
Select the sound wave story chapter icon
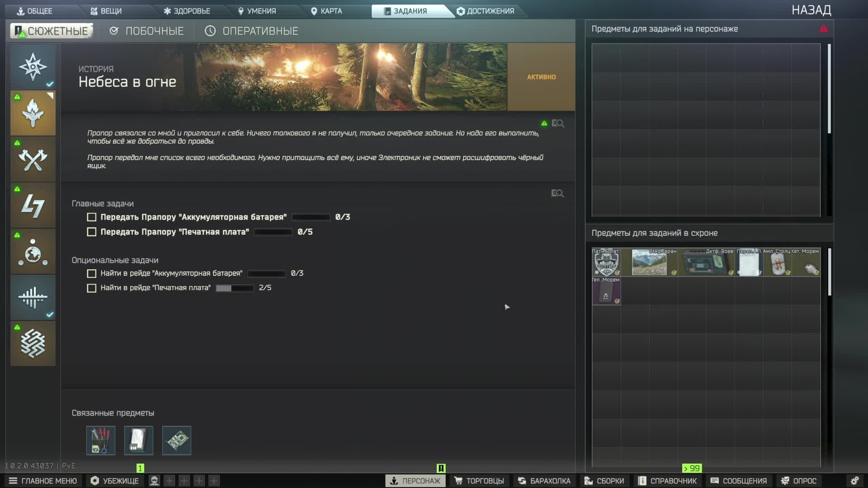[x=33, y=297]
